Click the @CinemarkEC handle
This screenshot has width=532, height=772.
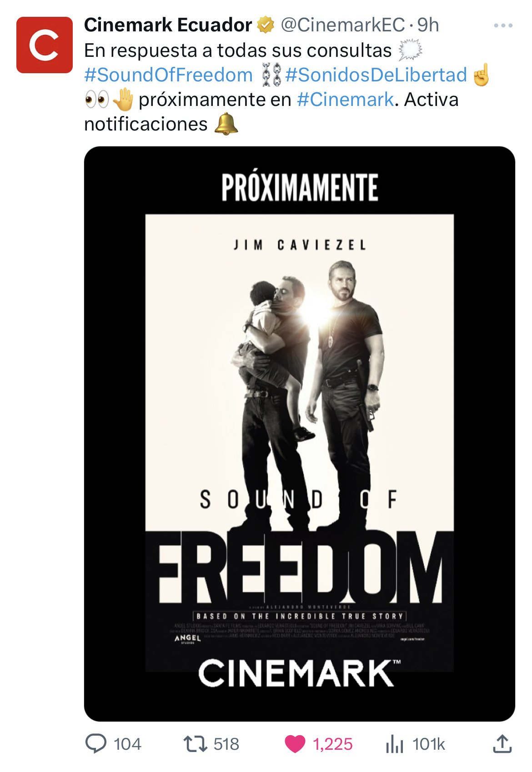342,25
